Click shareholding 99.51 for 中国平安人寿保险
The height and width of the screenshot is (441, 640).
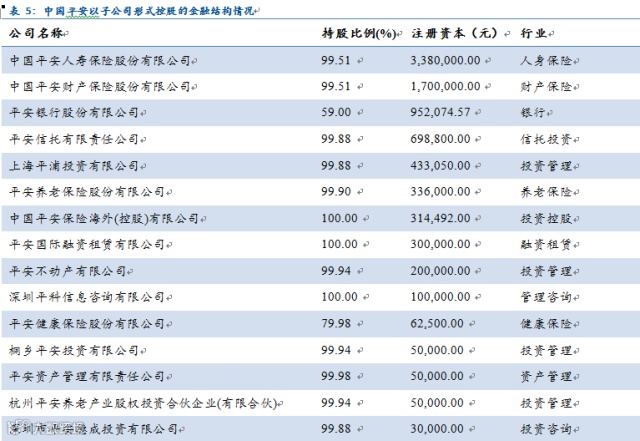point(336,60)
